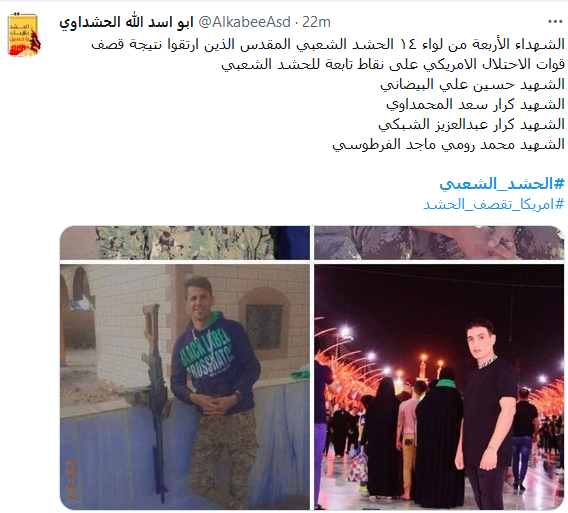This screenshot has width=568, height=513.
Task: Click the second line mentioning قوات الاحتلال الامريكي
Action: 393,64
